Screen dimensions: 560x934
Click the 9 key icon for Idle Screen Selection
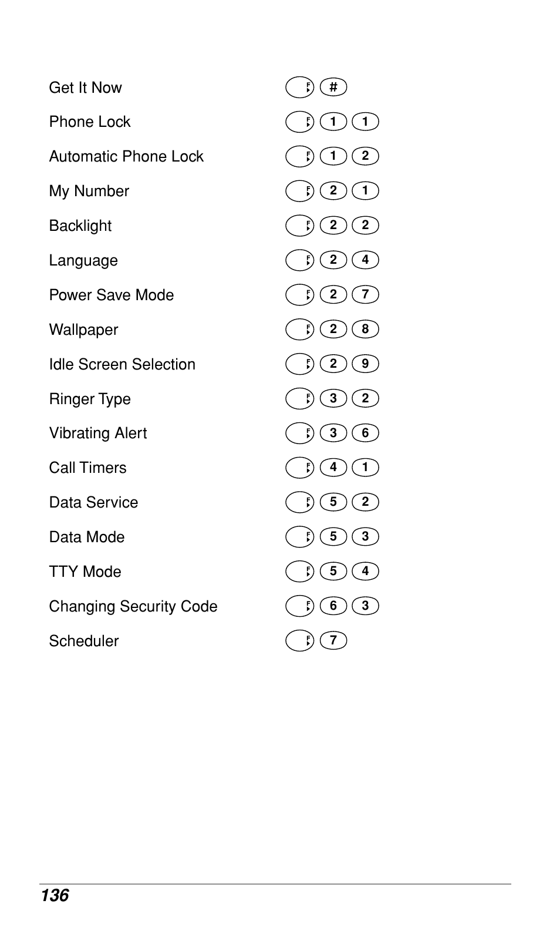365,364
